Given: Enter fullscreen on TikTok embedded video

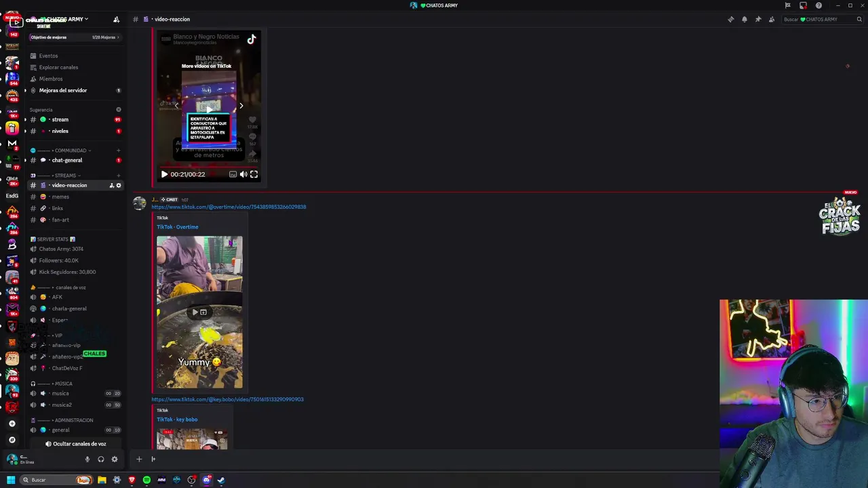Looking at the screenshot, I should click(x=254, y=174).
